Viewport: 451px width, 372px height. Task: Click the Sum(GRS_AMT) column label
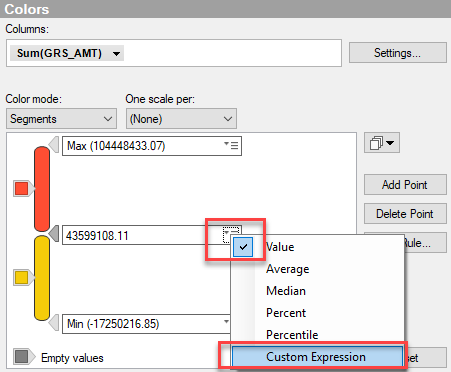click(x=59, y=53)
